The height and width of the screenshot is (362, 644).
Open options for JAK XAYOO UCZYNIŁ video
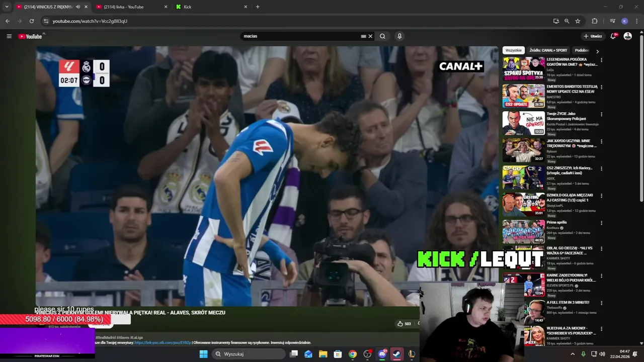click(601, 141)
